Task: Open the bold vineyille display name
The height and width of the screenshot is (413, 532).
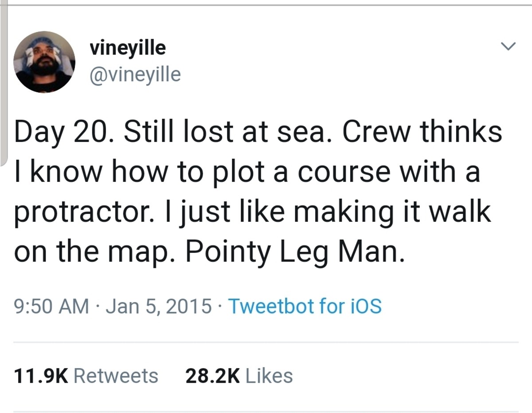Action: pos(128,47)
